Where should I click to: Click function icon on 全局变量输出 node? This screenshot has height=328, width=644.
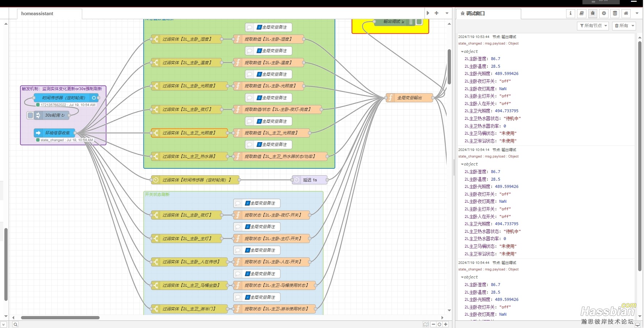pos(390,98)
